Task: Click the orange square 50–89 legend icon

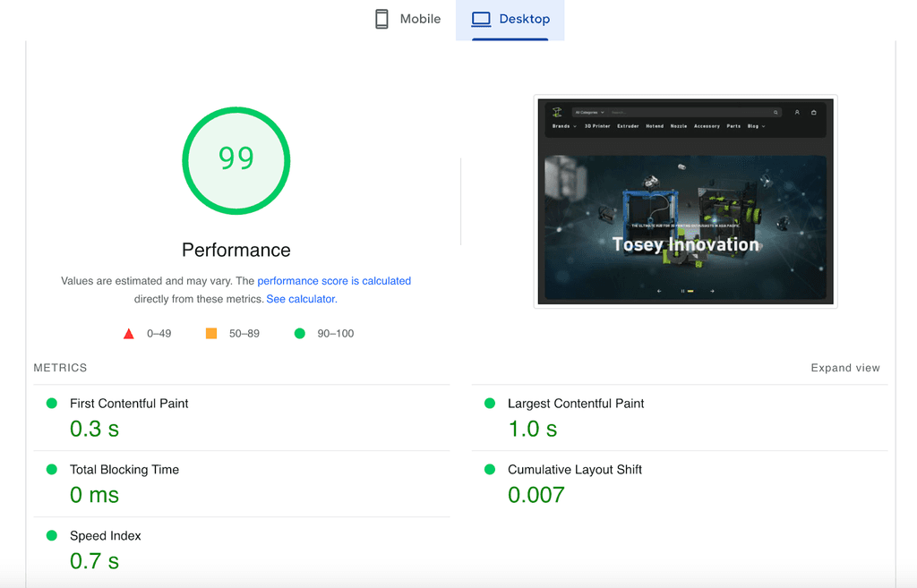Action: pos(211,333)
